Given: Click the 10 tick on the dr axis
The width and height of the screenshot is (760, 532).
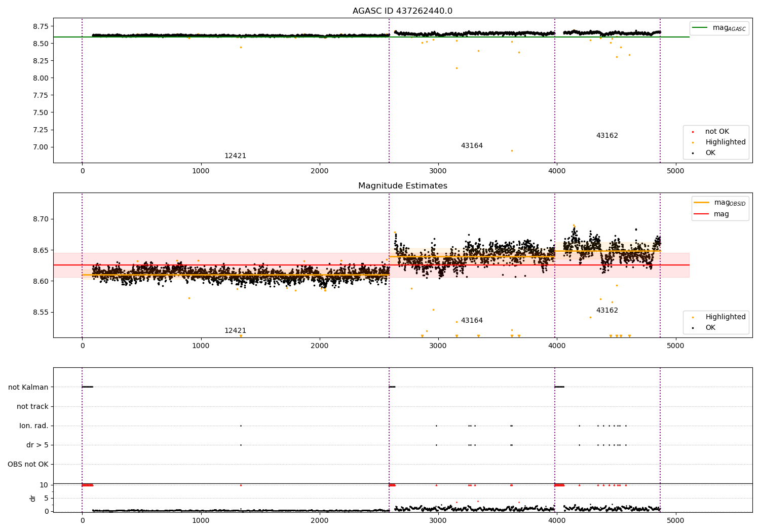Looking at the screenshot, I should pyautogui.click(x=44, y=485).
